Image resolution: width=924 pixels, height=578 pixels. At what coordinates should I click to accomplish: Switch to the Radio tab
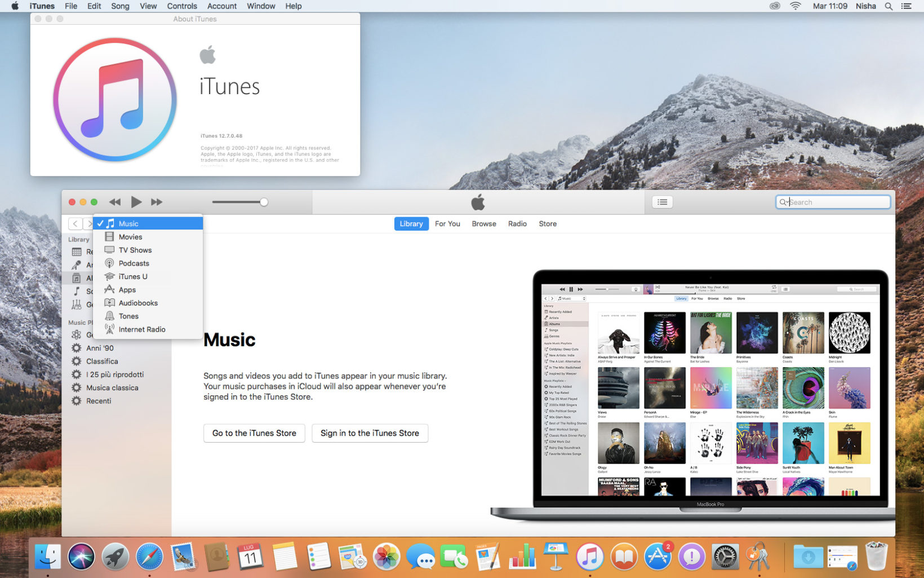[x=517, y=224]
